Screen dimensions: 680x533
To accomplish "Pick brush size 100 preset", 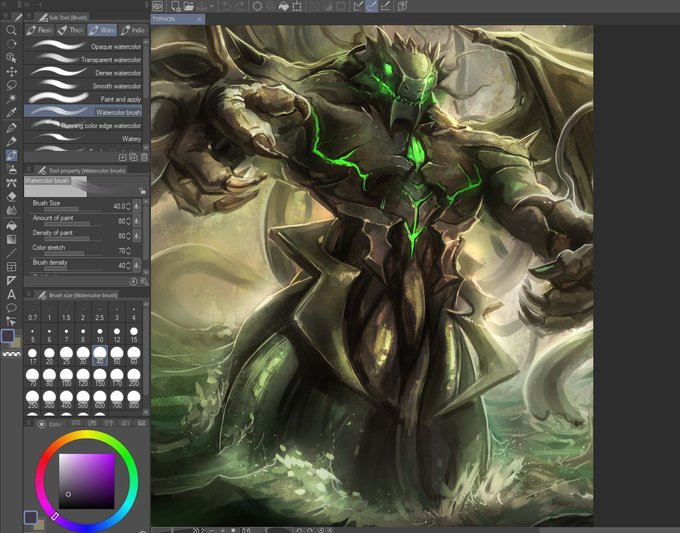I will [x=66, y=377].
